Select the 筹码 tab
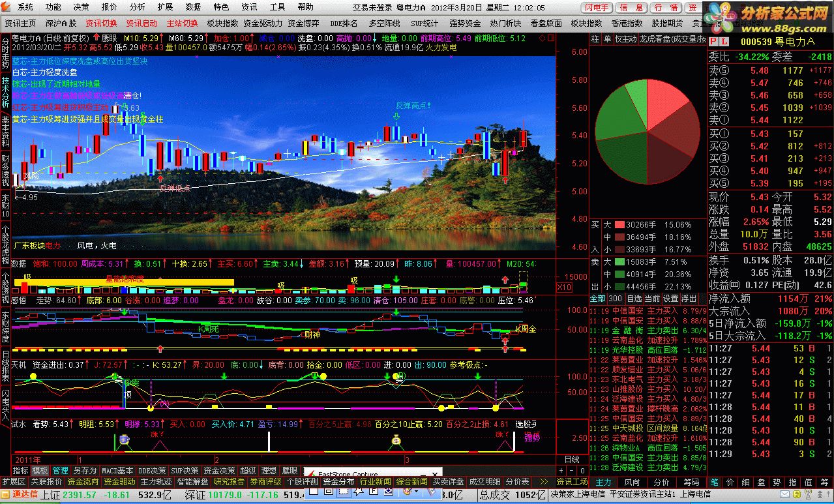The image size is (834, 504). (691, 482)
